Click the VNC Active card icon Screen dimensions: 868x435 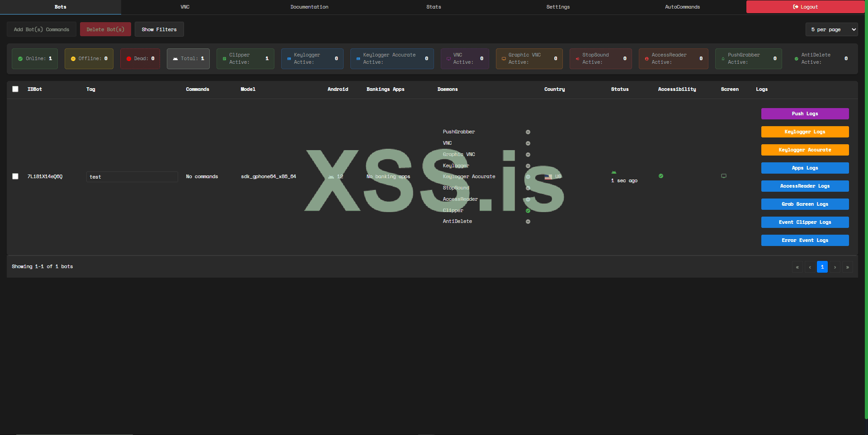click(x=448, y=59)
